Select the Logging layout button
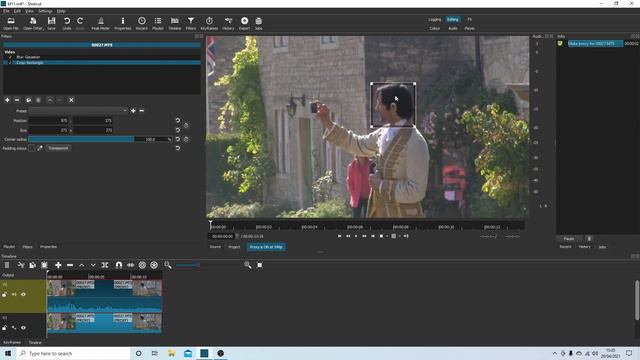This screenshot has width=640, height=360. (x=435, y=20)
